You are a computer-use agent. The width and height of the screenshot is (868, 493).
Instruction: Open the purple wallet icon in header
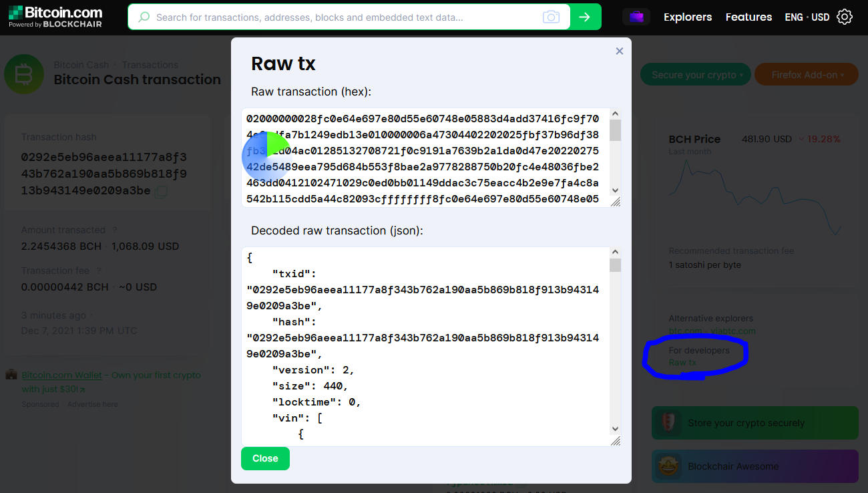(x=636, y=17)
